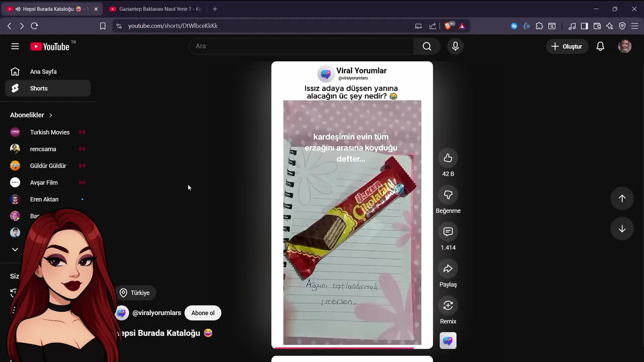Open the rencsama channel

coord(48,149)
